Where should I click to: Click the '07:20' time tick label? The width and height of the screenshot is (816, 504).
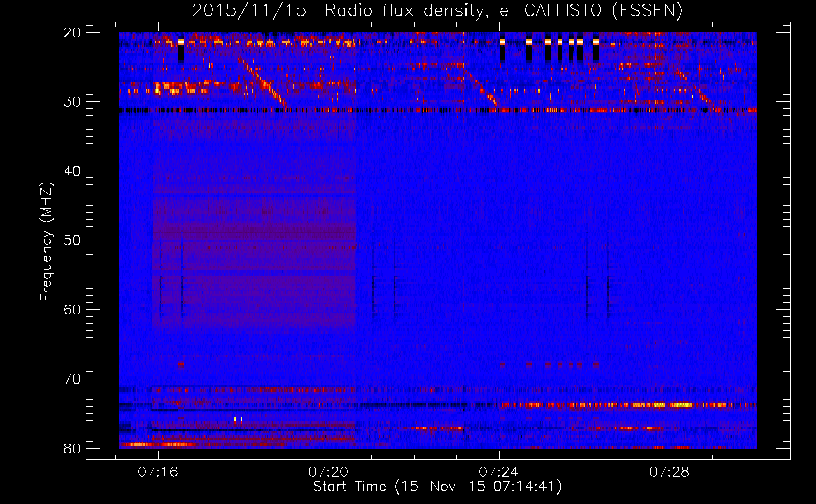(329, 472)
